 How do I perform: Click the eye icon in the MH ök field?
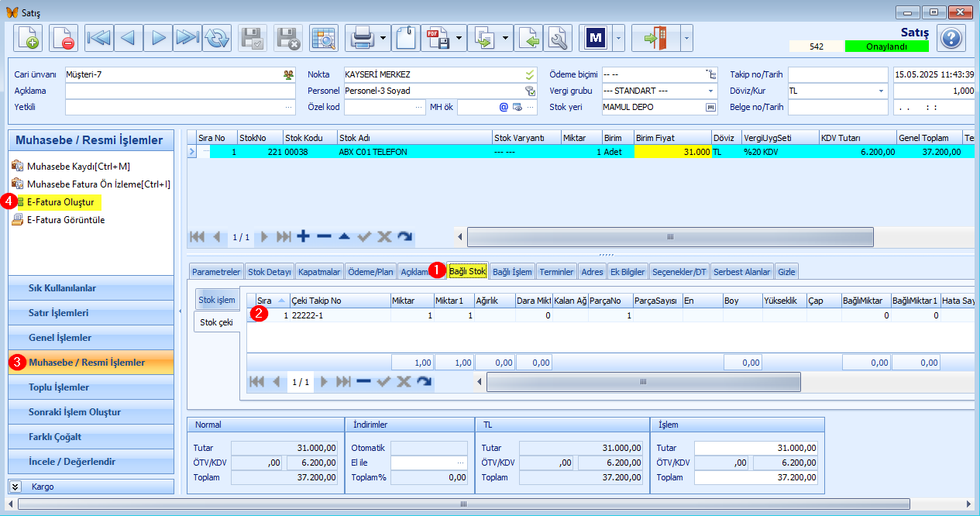pos(517,107)
